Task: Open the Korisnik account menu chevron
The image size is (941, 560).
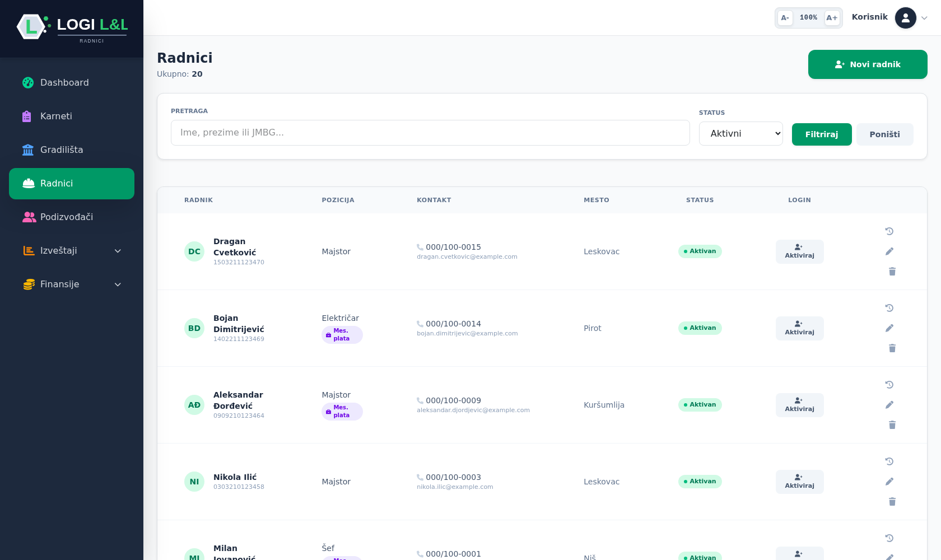Action: [924, 18]
